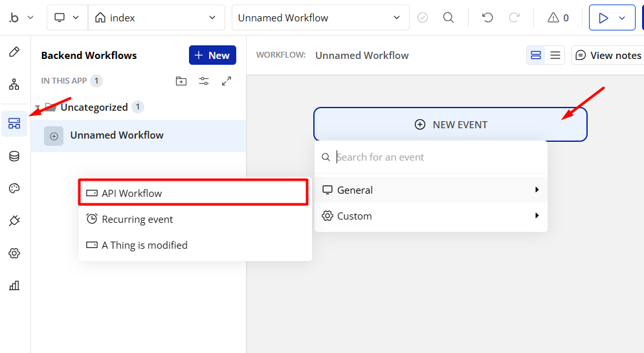The width and height of the screenshot is (644, 353).
Task: Open the Unnamed Workflow selector dropdown
Action: pos(320,17)
